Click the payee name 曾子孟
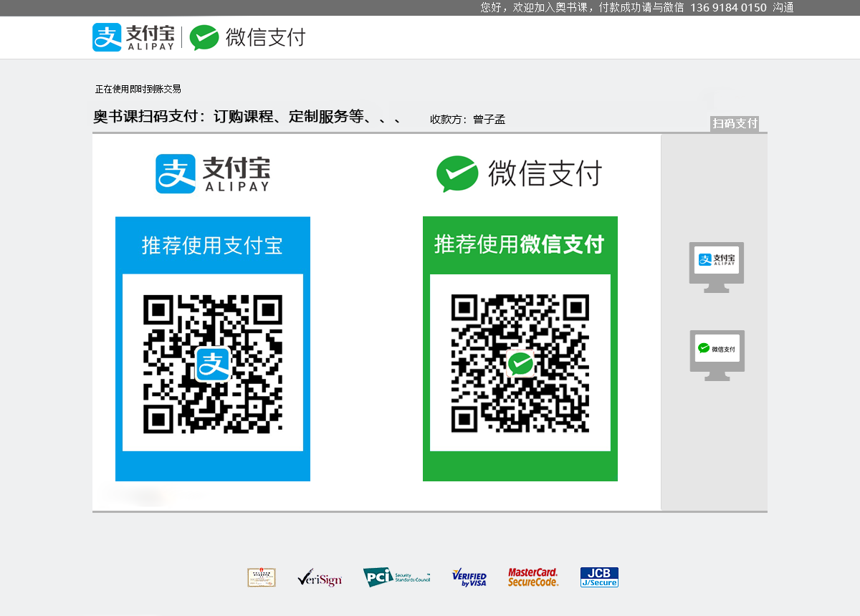The image size is (860, 616). pyautogui.click(x=489, y=120)
